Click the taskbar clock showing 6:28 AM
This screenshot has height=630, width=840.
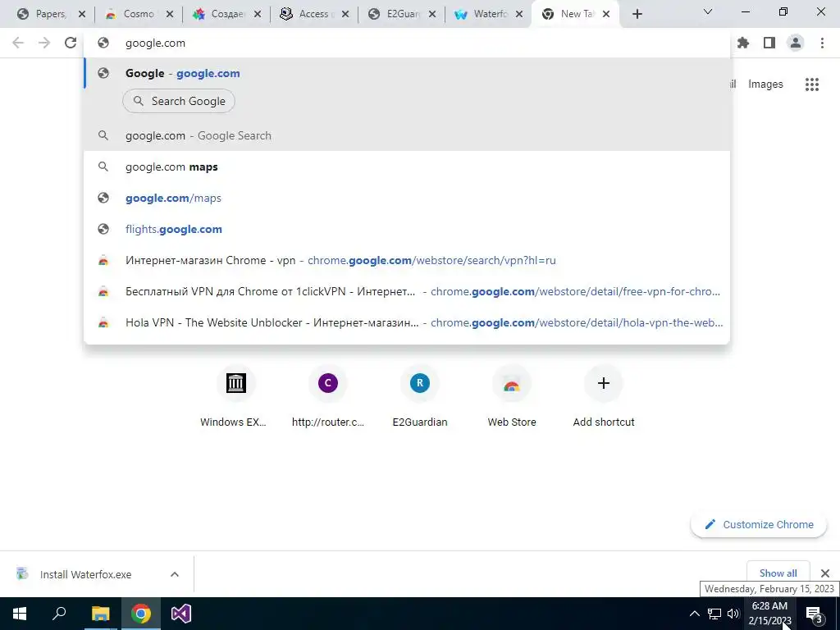click(769, 614)
